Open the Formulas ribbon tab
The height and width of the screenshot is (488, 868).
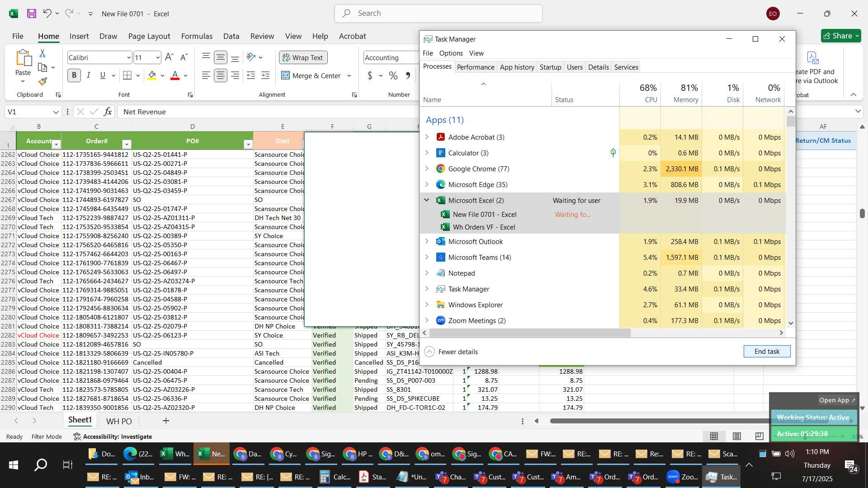pyautogui.click(x=197, y=36)
